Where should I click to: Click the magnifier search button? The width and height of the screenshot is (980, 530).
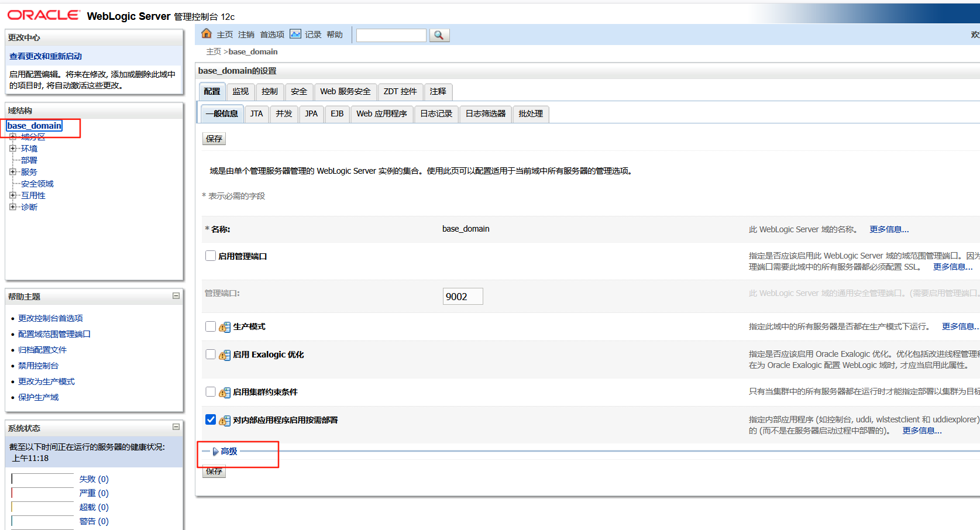pos(439,35)
